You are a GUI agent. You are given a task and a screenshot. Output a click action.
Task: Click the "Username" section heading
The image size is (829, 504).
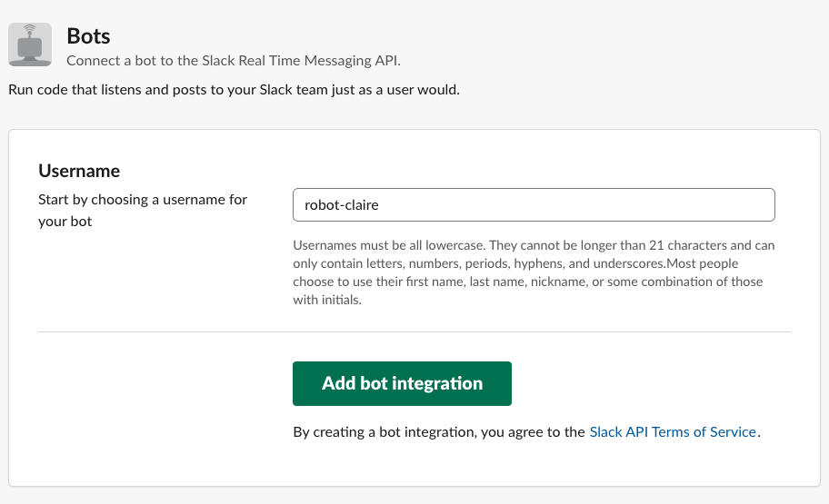coord(79,171)
